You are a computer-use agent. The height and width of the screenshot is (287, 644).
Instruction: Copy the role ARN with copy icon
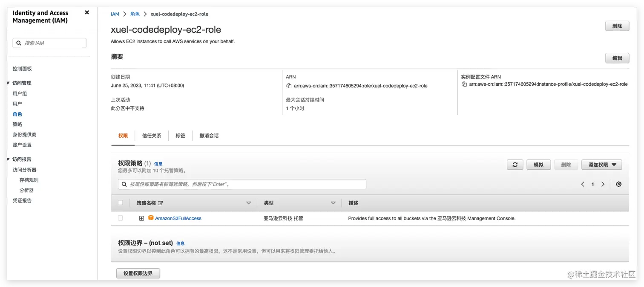click(x=289, y=86)
